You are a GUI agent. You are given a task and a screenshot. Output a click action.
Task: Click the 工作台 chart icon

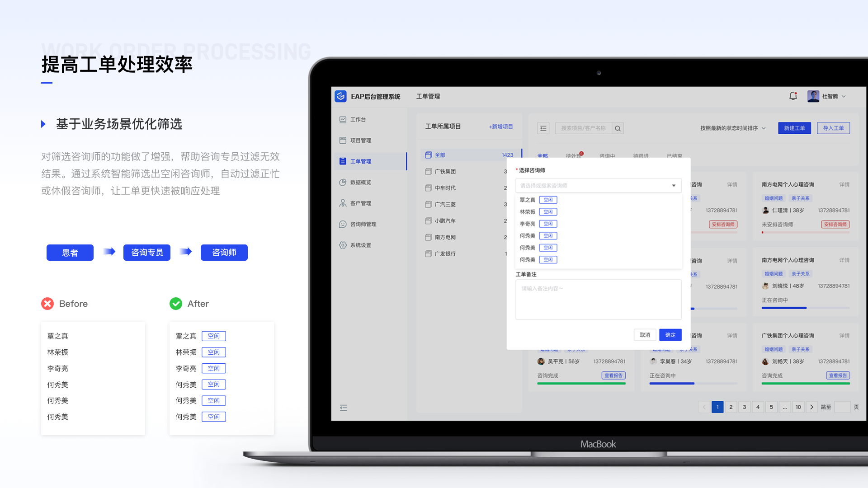pyautogui.click(x=343, y=120)
